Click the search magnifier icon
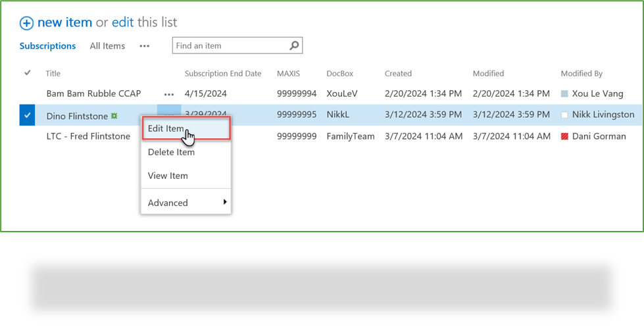The image size is (644, 327). 294,45
